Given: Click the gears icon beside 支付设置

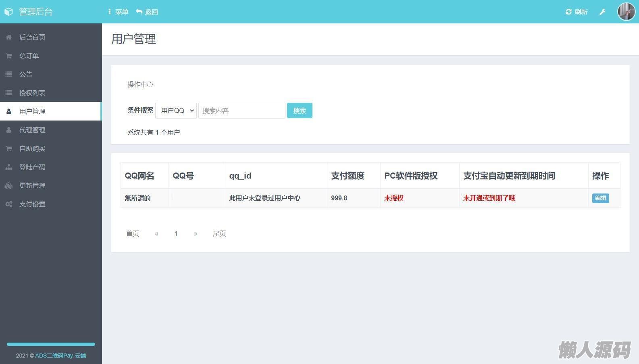Looking at the screenshot, I should click(x=8, y=204).
